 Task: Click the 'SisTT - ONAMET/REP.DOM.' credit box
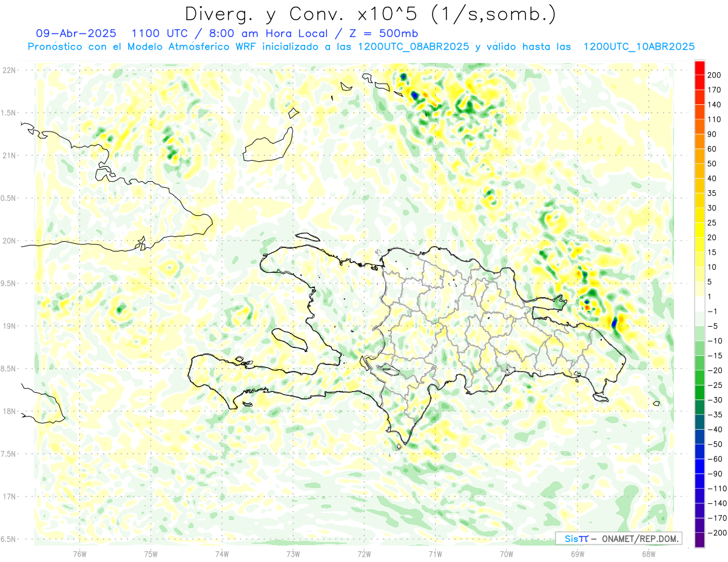[619, 538]
